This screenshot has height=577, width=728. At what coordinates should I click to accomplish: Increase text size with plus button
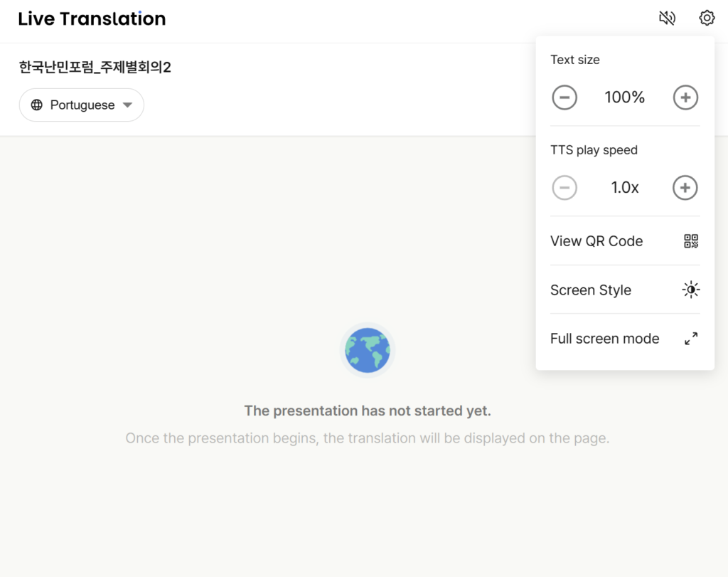[x=685, y=97]
